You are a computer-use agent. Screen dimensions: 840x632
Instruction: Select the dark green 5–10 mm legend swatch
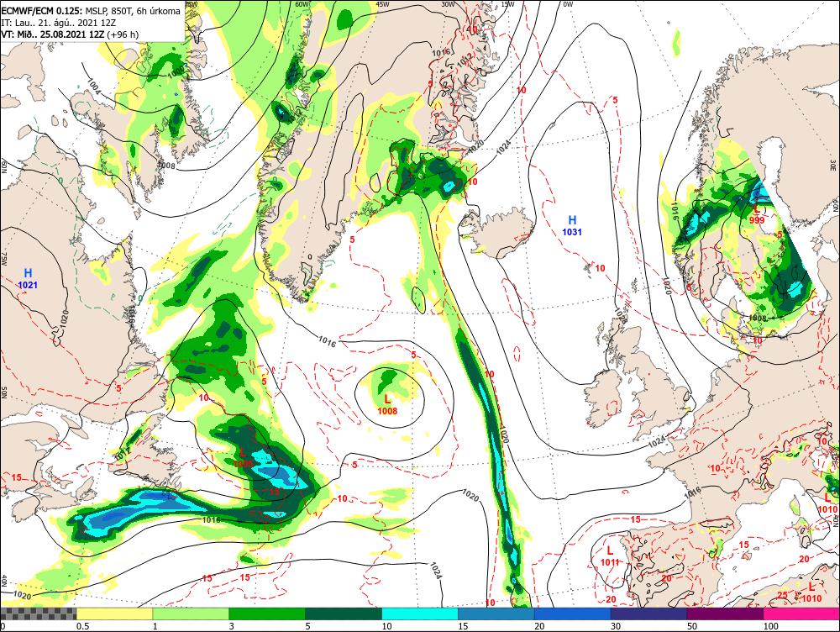(344, 614)
